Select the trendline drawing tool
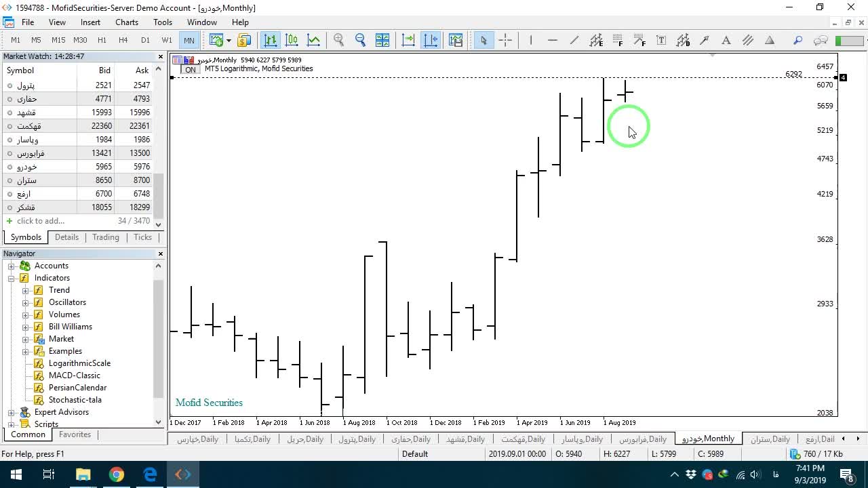868x488 pixels. 574,40
